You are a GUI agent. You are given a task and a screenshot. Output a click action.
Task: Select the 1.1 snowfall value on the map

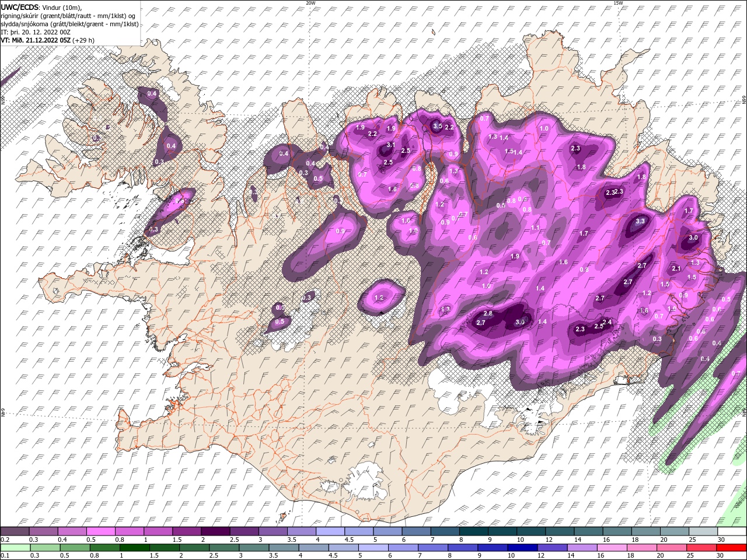pyautogui.click(x=535, y=228)
